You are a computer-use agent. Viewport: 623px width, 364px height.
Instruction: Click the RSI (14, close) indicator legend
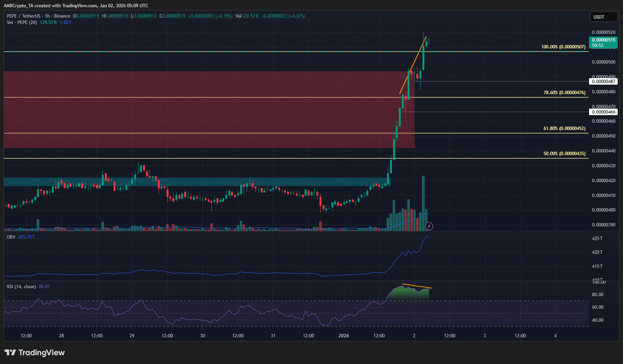coord(21,287)
